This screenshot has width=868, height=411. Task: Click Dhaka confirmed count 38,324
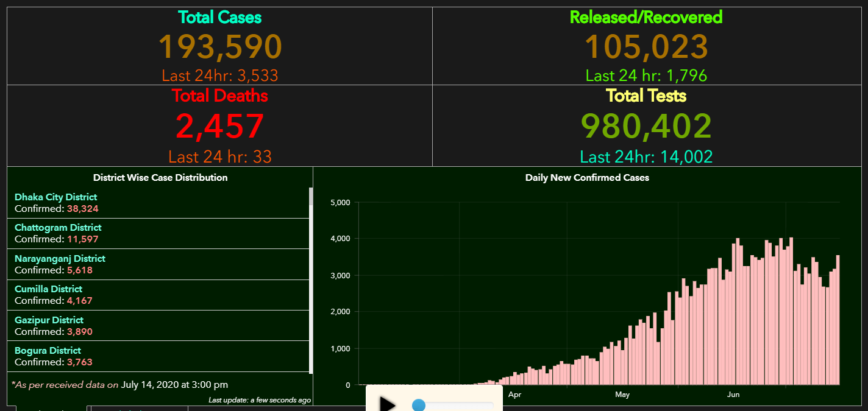coord(83,208)
